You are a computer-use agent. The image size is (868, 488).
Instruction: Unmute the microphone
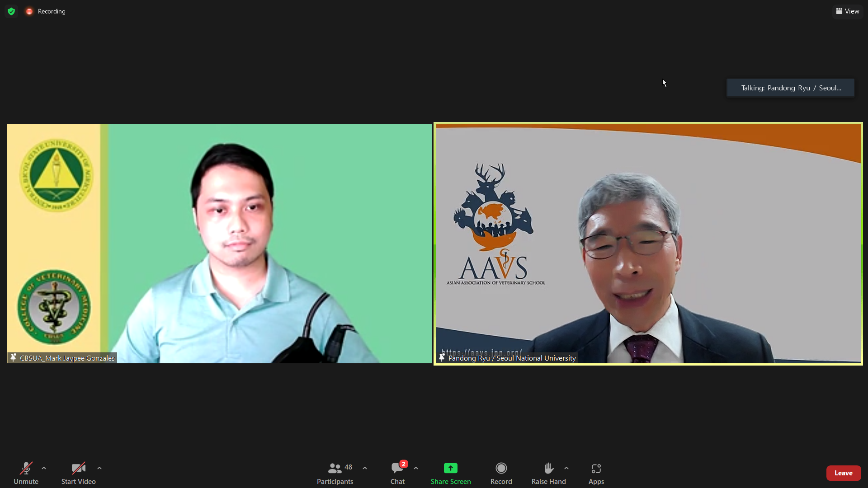pos(26,468)
